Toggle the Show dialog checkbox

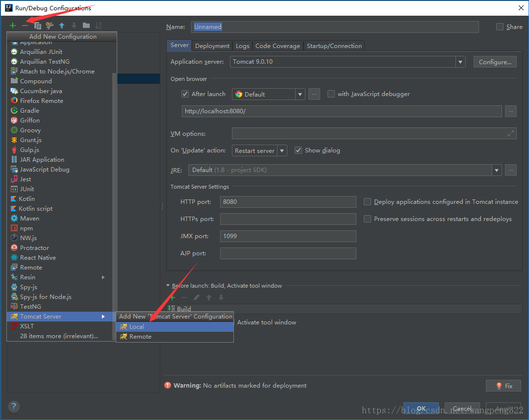point(298,150)
